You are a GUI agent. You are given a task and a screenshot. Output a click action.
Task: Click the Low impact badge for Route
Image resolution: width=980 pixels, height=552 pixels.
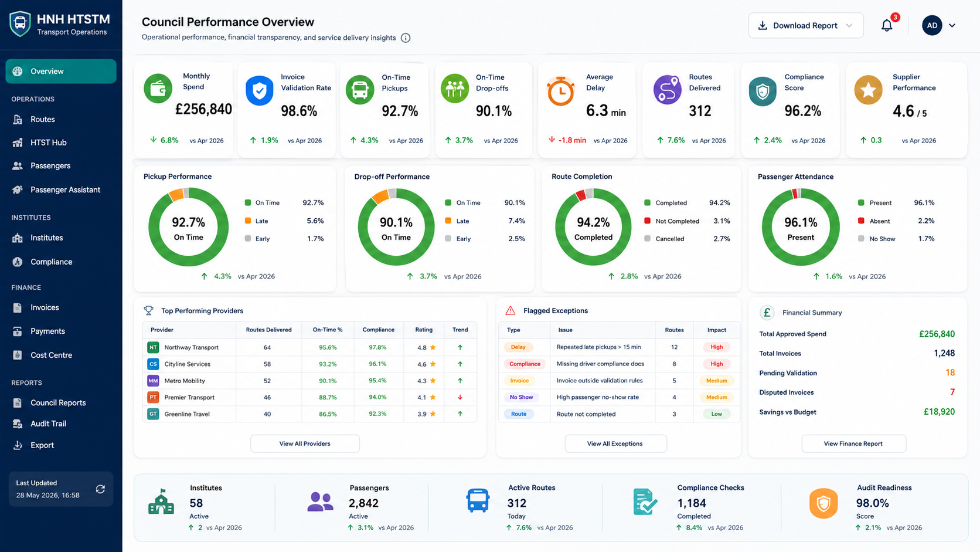click(x=716, y=414)
